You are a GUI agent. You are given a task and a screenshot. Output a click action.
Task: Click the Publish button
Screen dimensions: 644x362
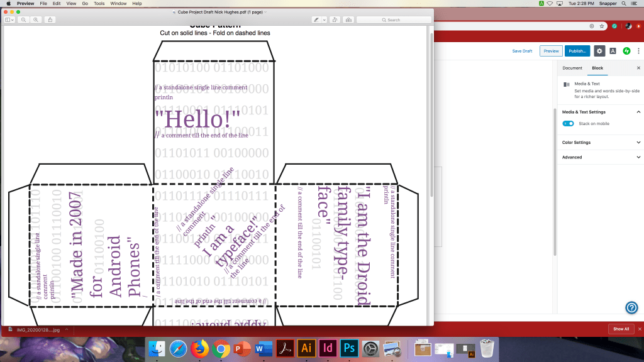pyautogui.click(x=577, y=51)
